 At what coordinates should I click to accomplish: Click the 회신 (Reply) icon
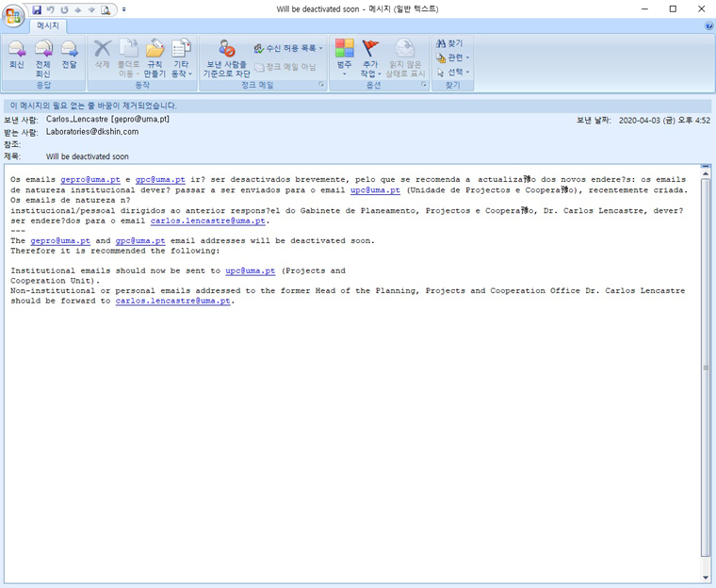[x=16, y=55]
